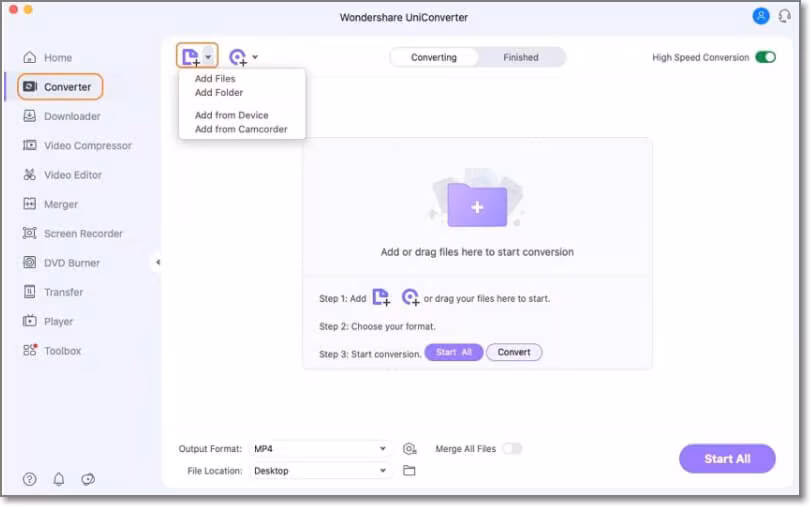The height and width of the screenshot is (506, 810).
Task: Open the Video Compressor tool
Action: coord(77,146)
